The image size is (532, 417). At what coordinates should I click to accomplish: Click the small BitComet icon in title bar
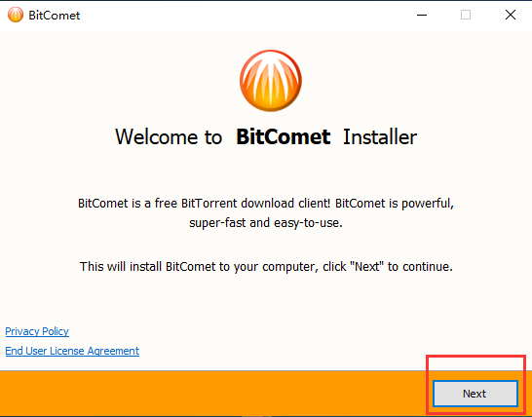(16, 15)
